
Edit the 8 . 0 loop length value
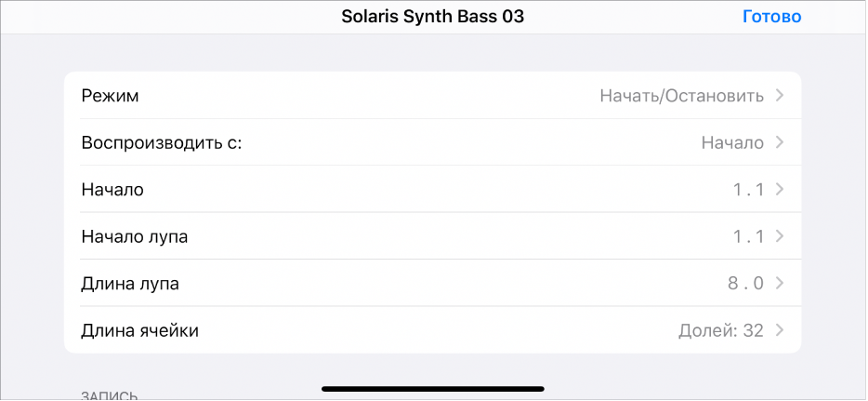(x=745, y=284)
